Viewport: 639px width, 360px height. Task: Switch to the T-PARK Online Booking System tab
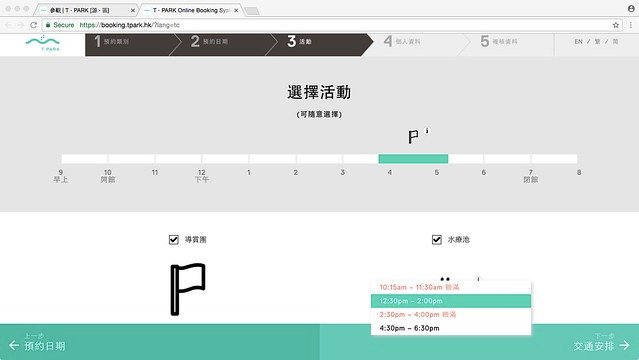pyautogui.click(x=192, y=10)
